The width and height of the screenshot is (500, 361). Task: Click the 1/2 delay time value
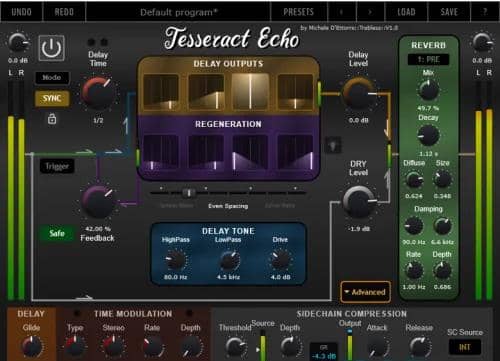coord(98,120)
